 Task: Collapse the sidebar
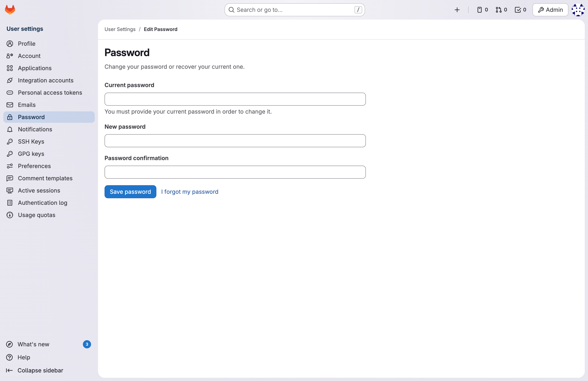[x=40, y=370]
